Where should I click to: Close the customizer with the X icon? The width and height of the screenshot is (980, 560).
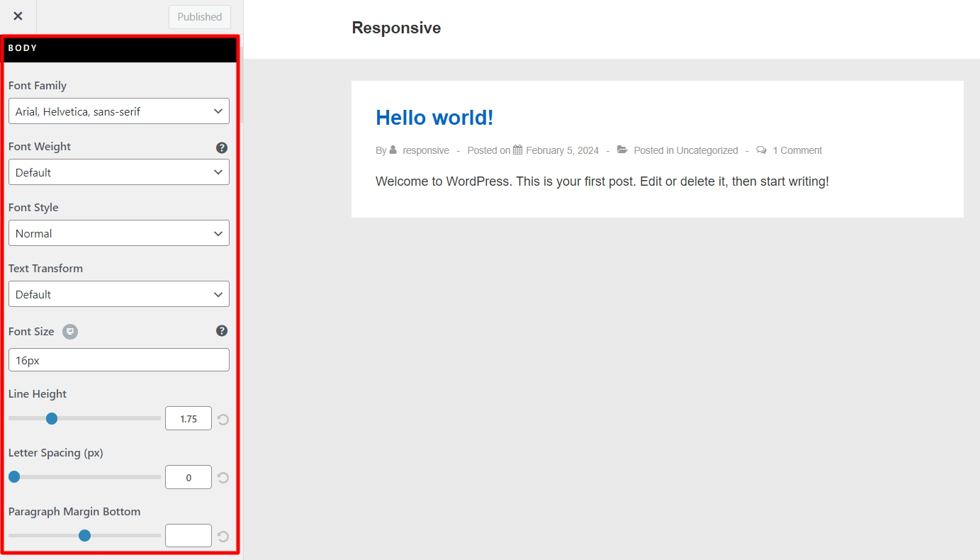[x=18, y=16]
